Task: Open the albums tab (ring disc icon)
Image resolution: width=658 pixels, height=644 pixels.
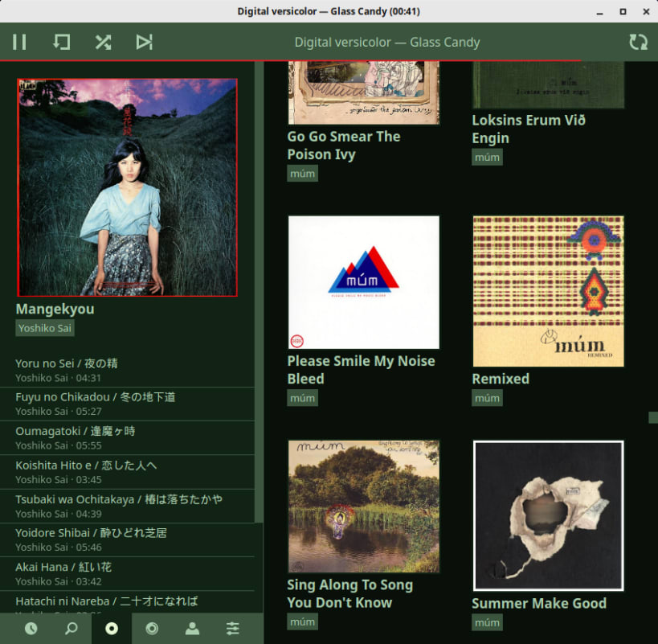Action: point(152,629)
